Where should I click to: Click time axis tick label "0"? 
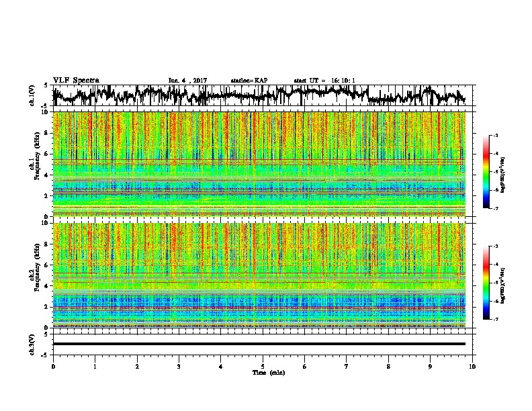[x=53, y=367]
